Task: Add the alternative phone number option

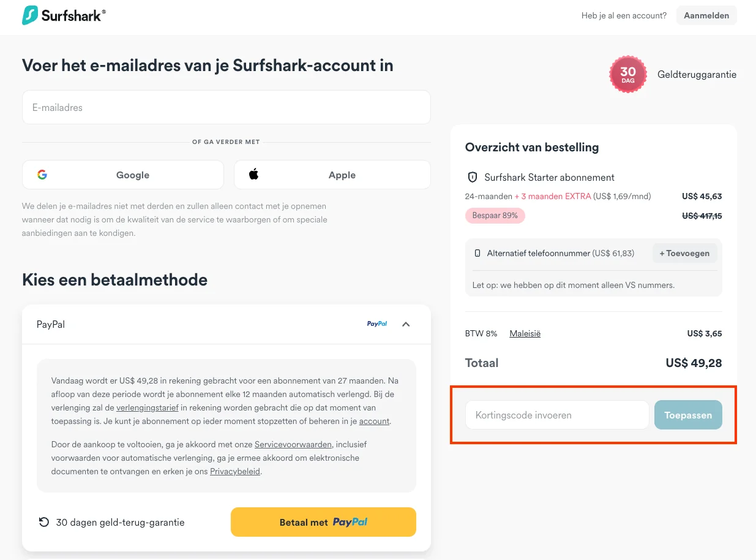Action: coord(684,252)
